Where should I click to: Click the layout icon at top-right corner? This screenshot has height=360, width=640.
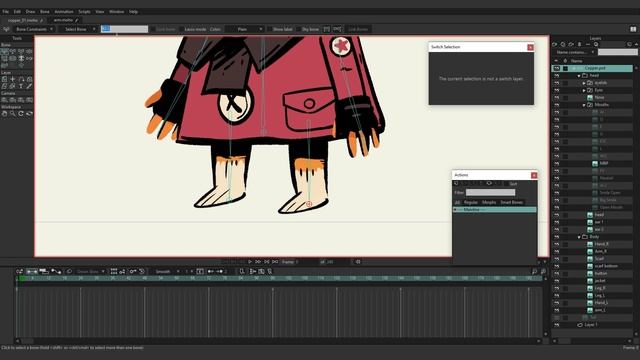(633, 29)
